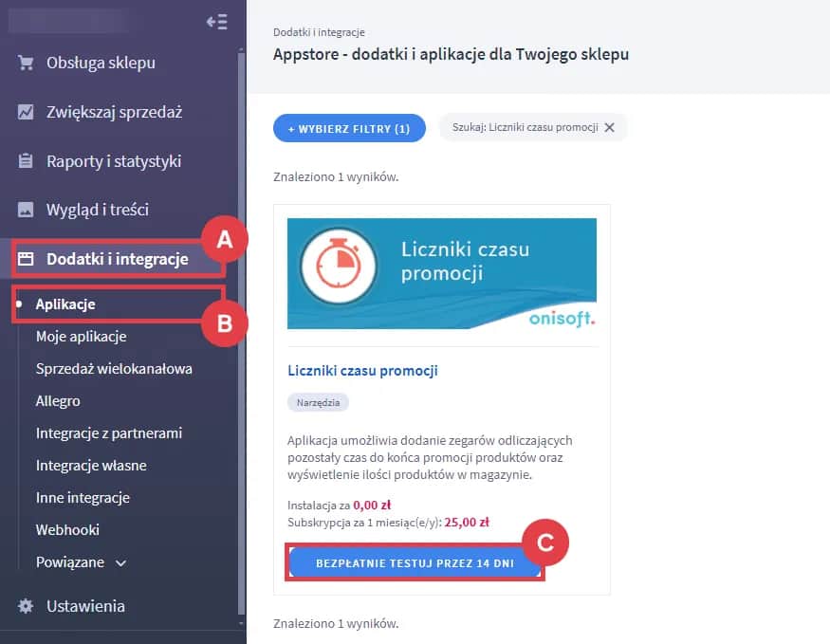Click the Narzędzia category tag
This screenshot has width=830, height=644.
[x=318, y=403]
